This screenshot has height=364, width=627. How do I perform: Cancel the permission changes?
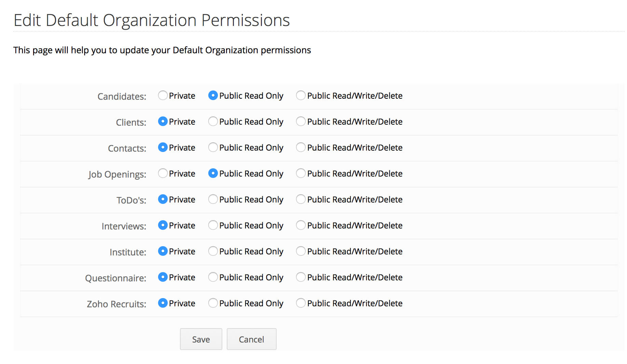[251, 339]
